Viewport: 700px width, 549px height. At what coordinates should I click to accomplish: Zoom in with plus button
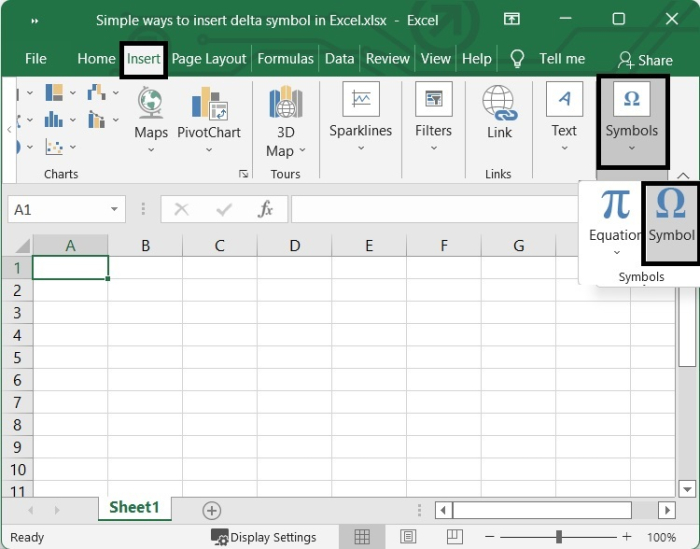627,537
